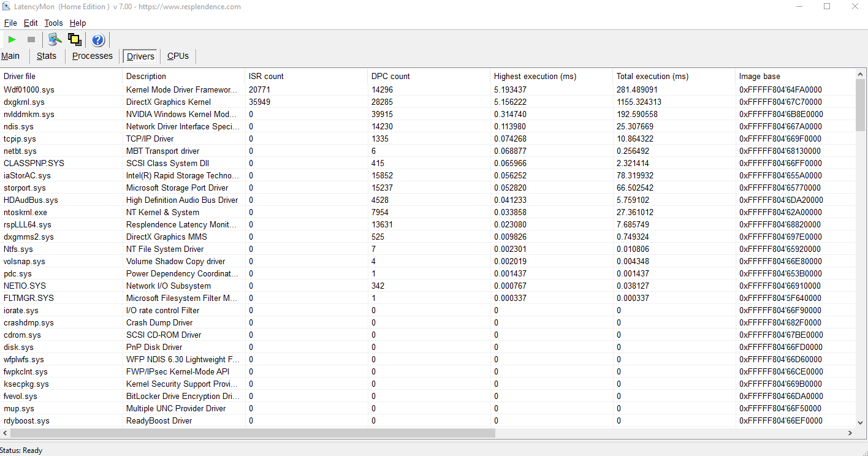Image resolution: width=868 pixels, height=456 pixels.
Task: Select the mup.sys driver row
Action: [427, 408]
